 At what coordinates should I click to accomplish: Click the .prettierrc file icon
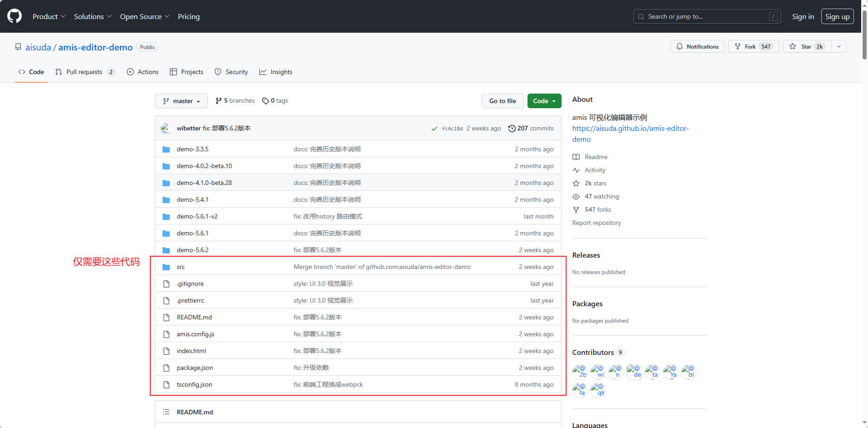166,300
